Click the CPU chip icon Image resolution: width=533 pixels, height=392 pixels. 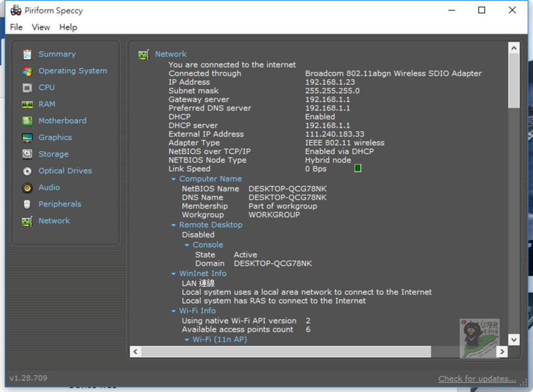coord(27,87)
